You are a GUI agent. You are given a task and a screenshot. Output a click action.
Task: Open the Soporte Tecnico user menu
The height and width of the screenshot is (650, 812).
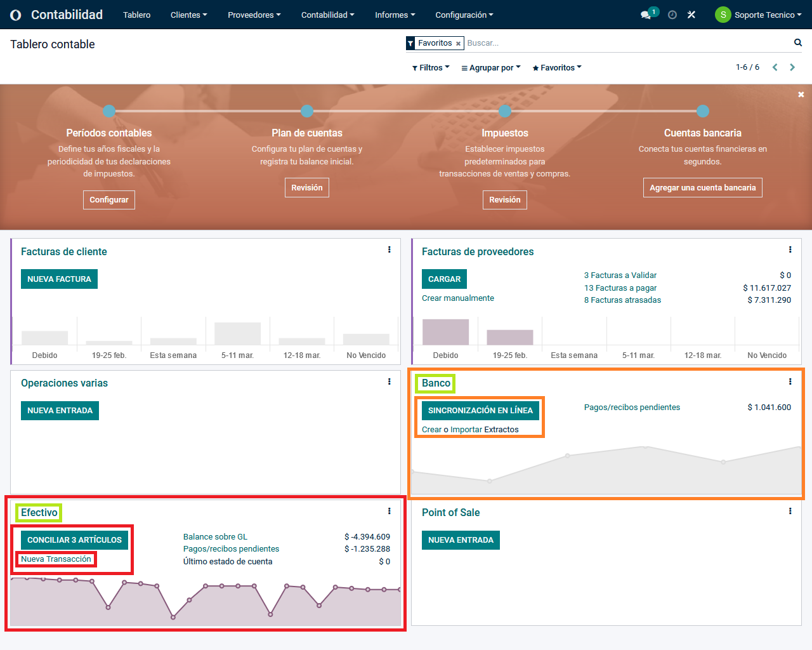758,15
